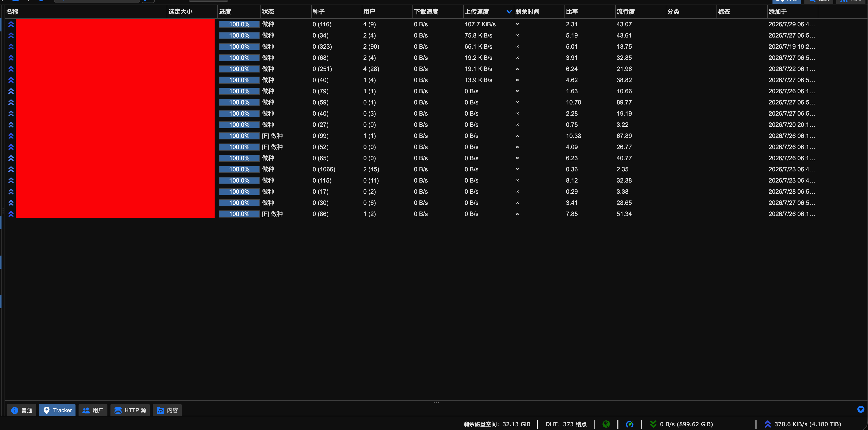Click seeding icon of row with ratio 3.41
The height and width of the screenshot is (430, 868).
(11, 203)
